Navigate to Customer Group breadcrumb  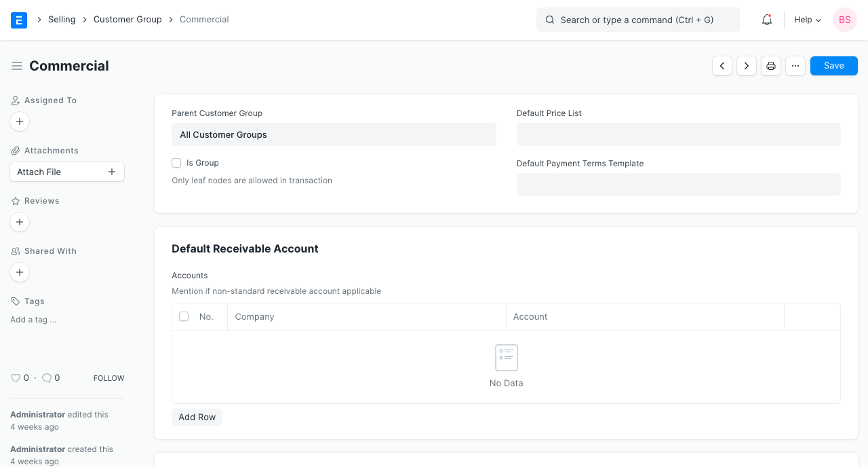(127, 20)
